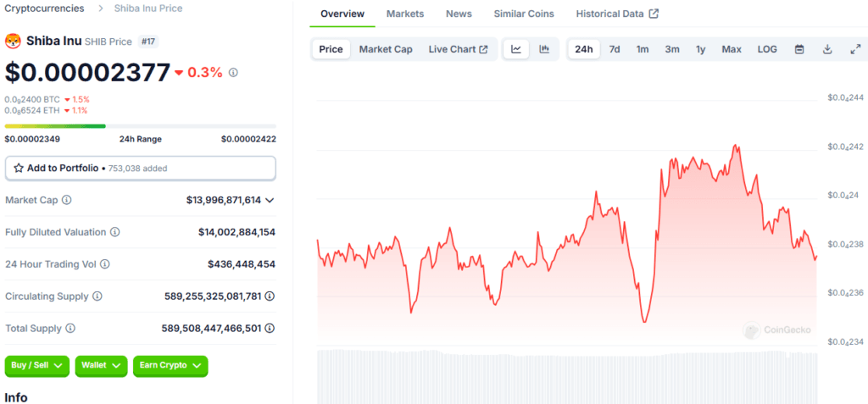Click the Shiba Inu Price breadcrumb text
The width and height of the screenshot is (868, 404).
(148, 8)
